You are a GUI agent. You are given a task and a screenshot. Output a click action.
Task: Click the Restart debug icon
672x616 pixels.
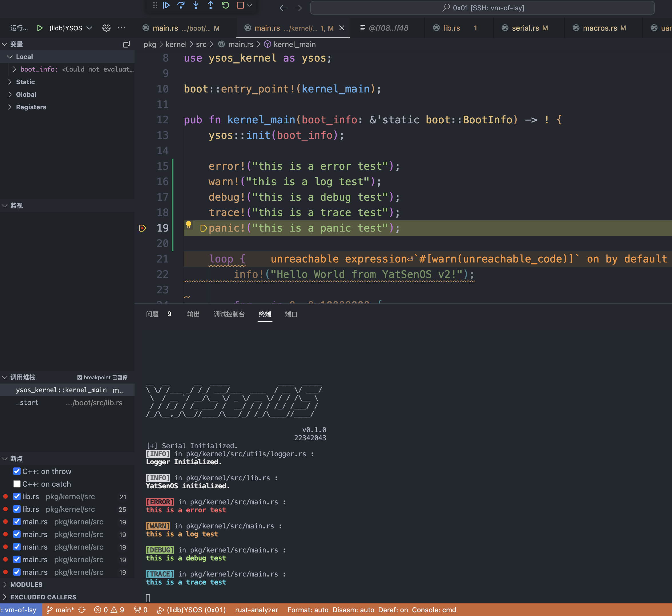point(226,5)
